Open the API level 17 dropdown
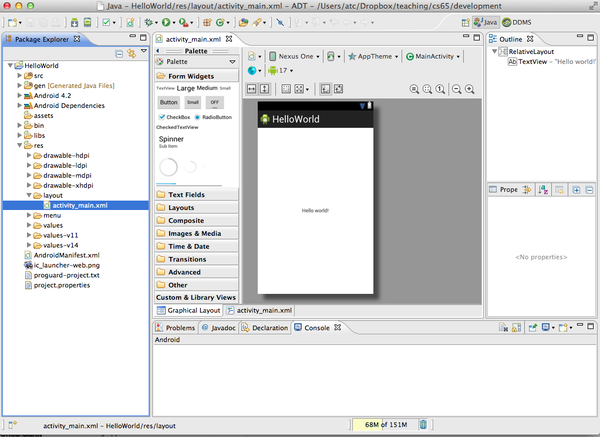This screenshot has height=437, width=600. (281, 70)
